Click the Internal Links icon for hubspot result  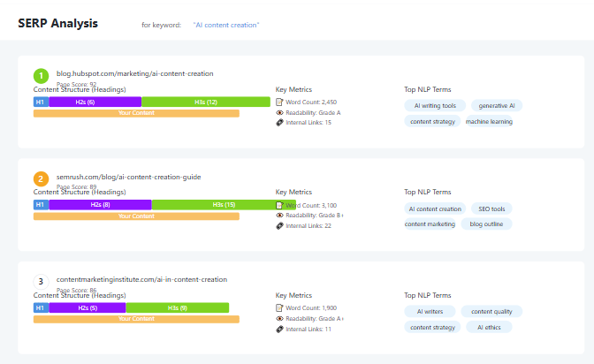click(279, 123)
